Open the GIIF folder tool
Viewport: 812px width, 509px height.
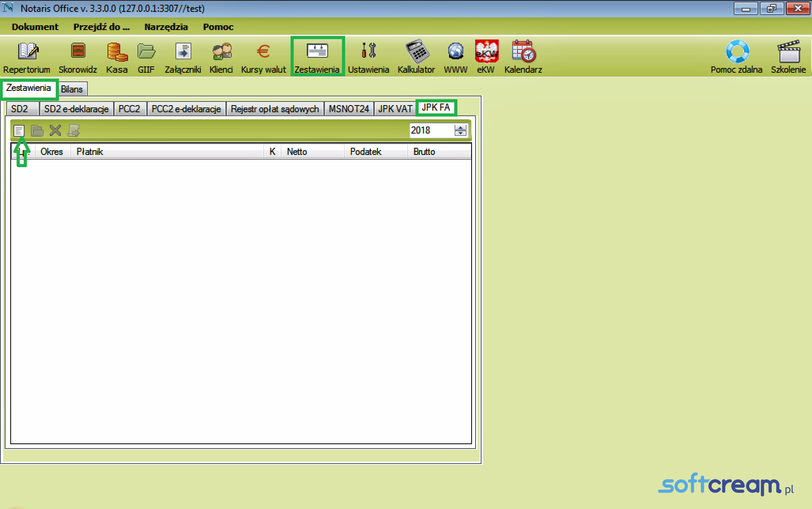click(146, 57)
